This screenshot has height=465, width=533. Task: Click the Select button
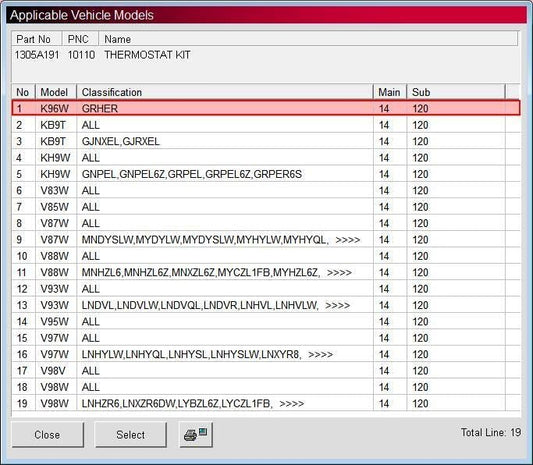pos(131,434)
